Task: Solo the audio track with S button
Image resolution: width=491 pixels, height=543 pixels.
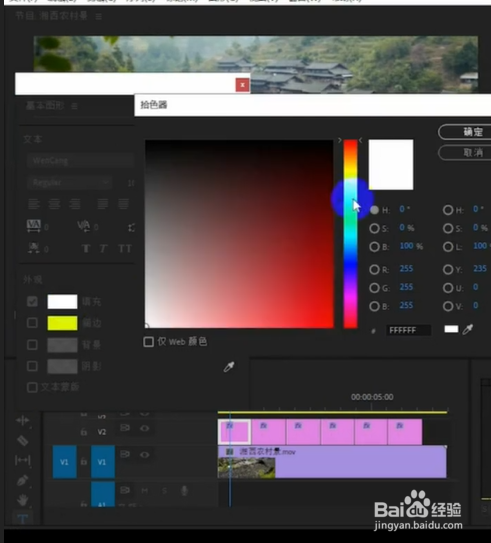Action: [164, 490]
